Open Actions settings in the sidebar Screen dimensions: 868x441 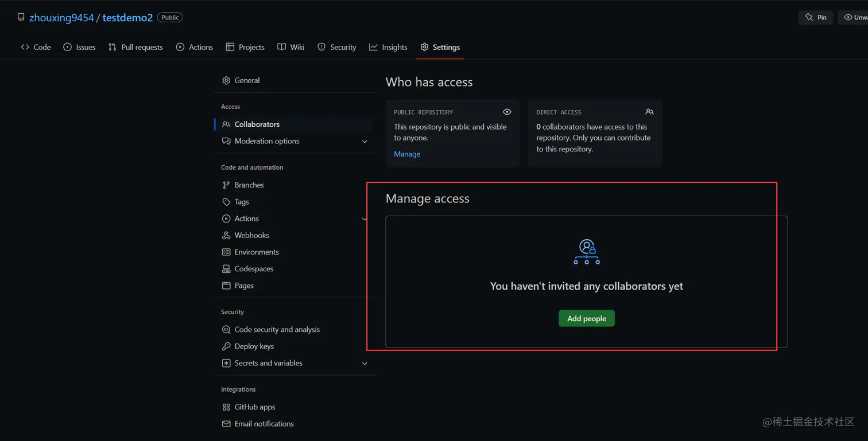[247, 218]
